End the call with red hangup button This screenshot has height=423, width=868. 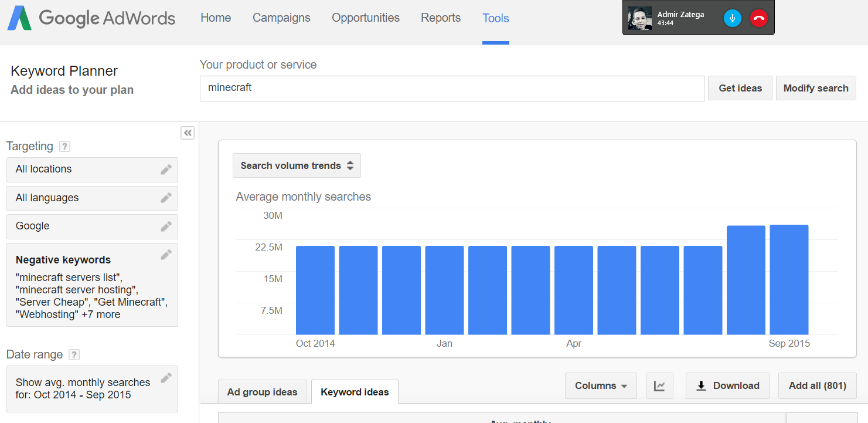coord(758,18)
